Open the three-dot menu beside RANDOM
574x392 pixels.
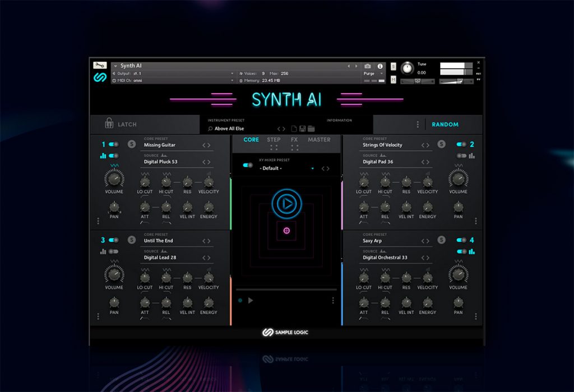tap(418, 124)
